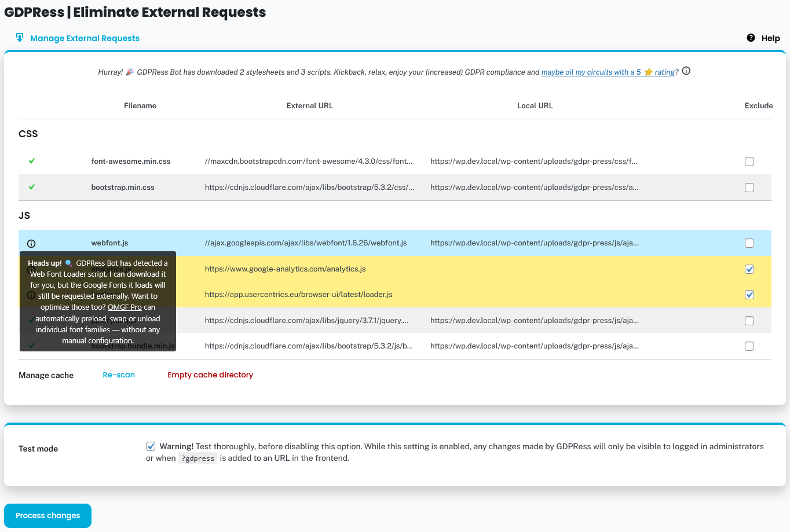This screenshot has width=790, height=532.
Task: Click the bootstrap.min.css filename
Action: coord(123,188)
